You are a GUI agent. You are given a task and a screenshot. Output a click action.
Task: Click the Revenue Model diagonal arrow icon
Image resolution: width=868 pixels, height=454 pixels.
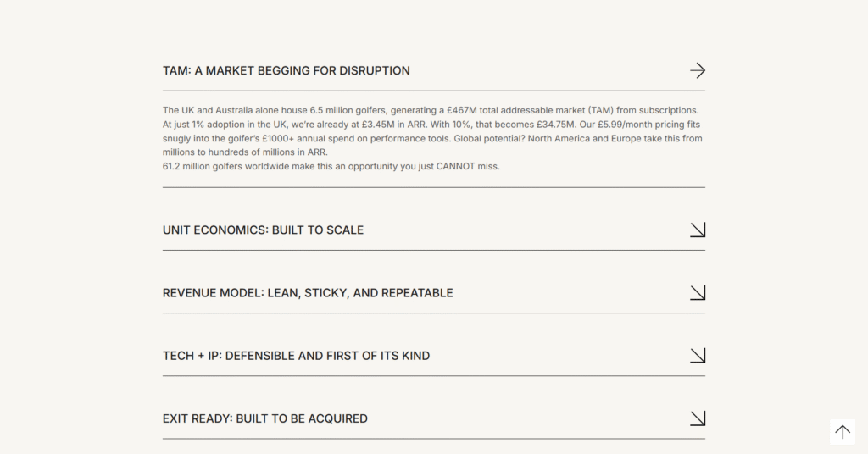[698, 292]
